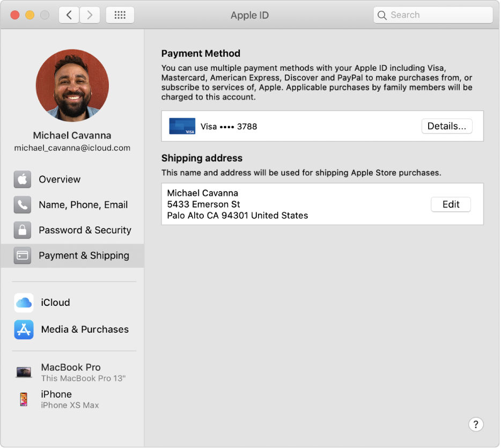Click the MacBook Pro device icon

click(24, 372)
